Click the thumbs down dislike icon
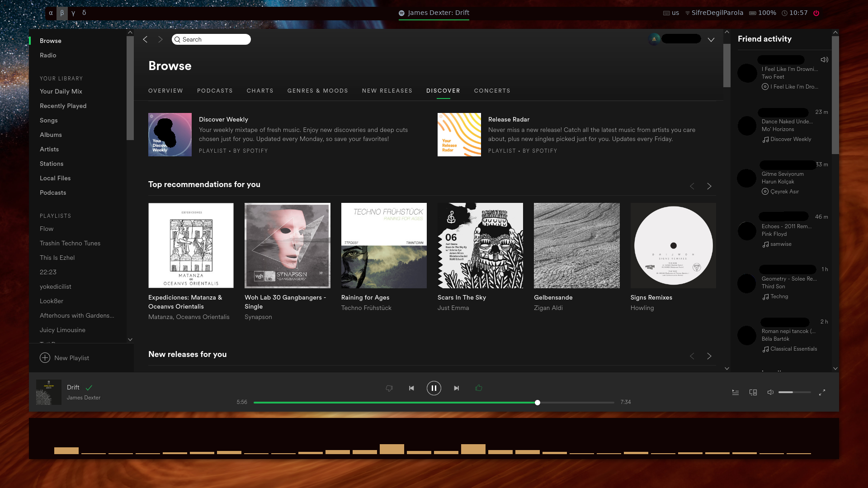Screen dimensions: 868x488 pos(389,388)
